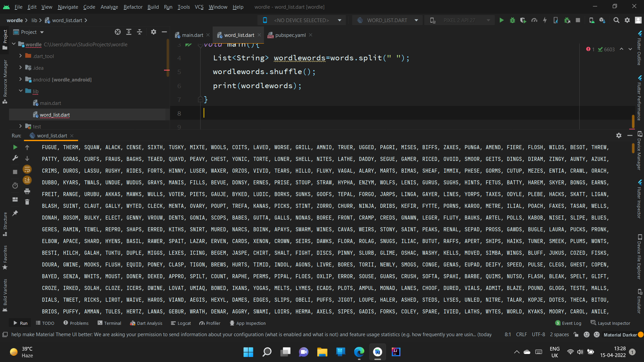Open the SDK Manager toolbar icon

[602, 20]
